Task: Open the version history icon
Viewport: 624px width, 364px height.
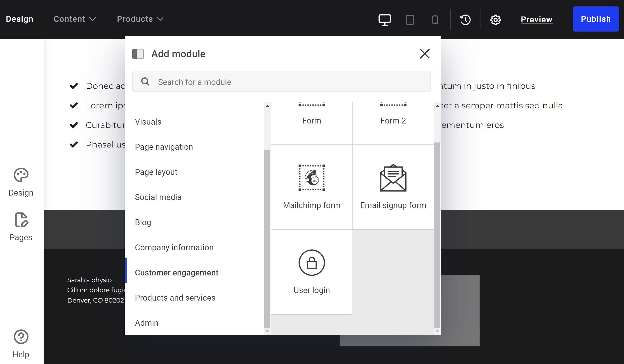Action: [x=465, y=20]
